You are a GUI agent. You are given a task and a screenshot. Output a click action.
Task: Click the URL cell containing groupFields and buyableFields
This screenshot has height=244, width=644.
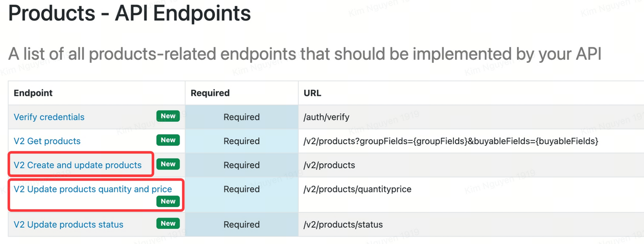(x=451, y=141)
